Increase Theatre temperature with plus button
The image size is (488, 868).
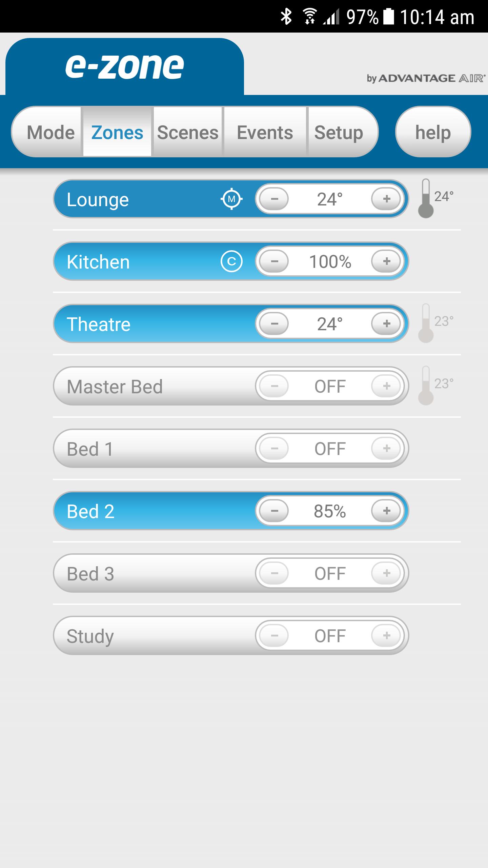(x=386, y=323)
